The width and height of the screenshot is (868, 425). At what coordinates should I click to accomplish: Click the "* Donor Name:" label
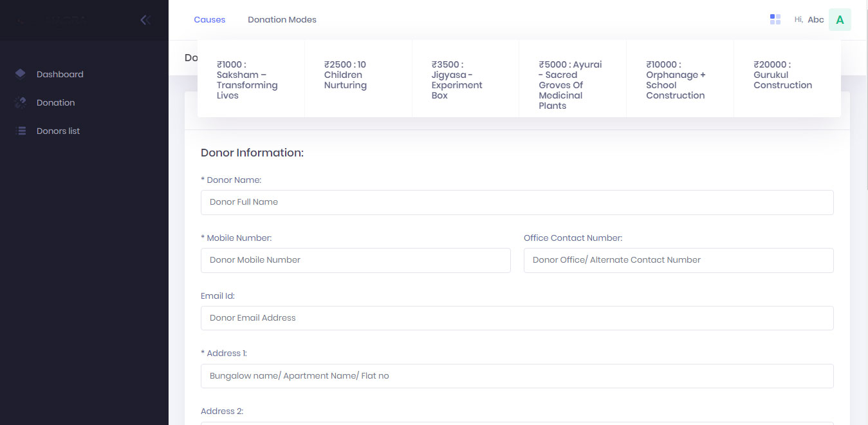[x=231, y=180]
